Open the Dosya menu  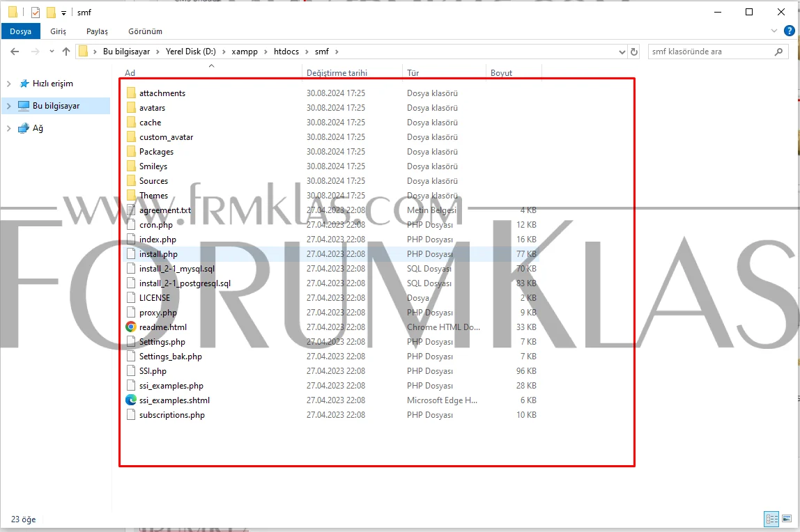pyautogui.click(x=21, y=31)
